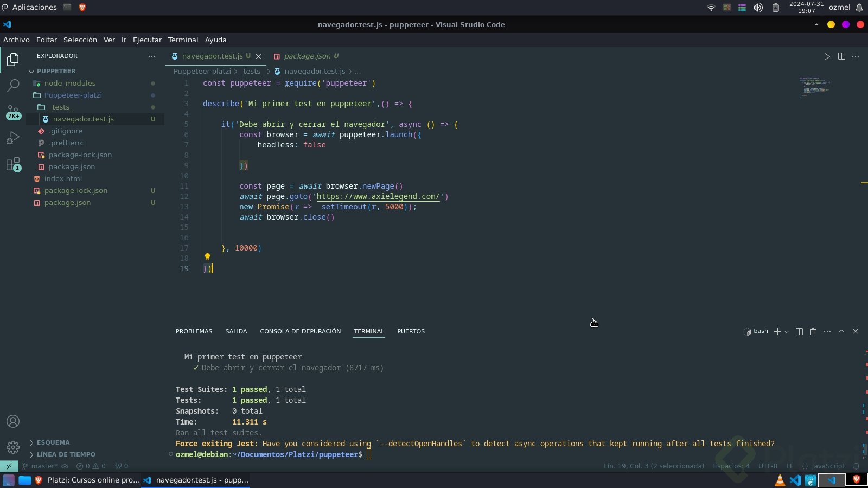
Task: Open the Manage gear menu
Action: pyautogui.click(x=13, y=447)
